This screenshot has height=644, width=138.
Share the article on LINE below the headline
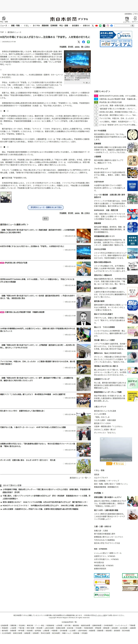point(88,42)
